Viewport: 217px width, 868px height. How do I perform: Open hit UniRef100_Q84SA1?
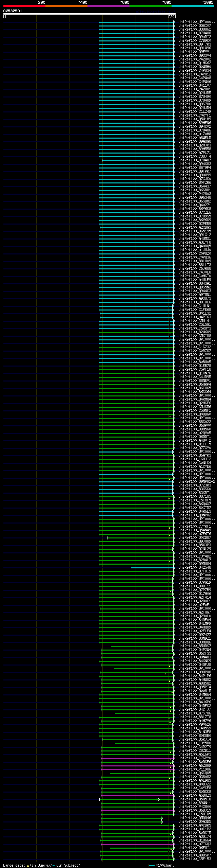coord(195,284)
